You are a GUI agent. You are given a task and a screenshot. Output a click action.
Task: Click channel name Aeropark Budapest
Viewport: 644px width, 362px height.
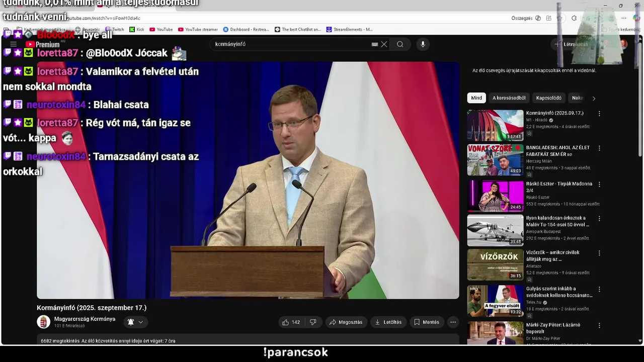pyautogui.click(x=543, y=232)
